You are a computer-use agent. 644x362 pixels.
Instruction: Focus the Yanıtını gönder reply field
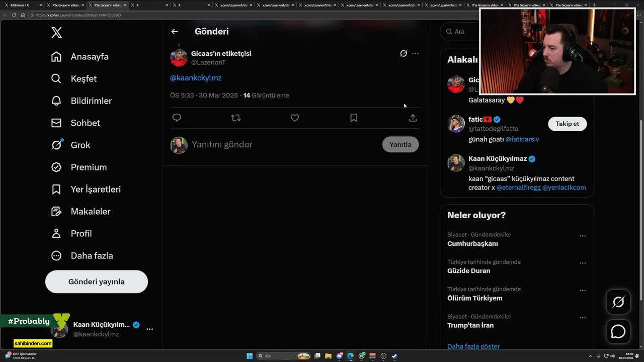(x=284, y=145)
